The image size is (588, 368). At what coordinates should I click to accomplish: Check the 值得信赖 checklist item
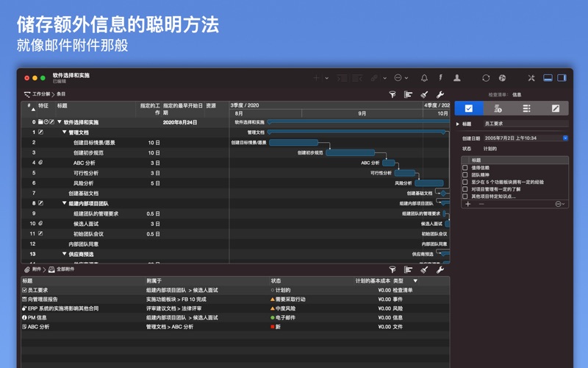[x=465, y=168]
